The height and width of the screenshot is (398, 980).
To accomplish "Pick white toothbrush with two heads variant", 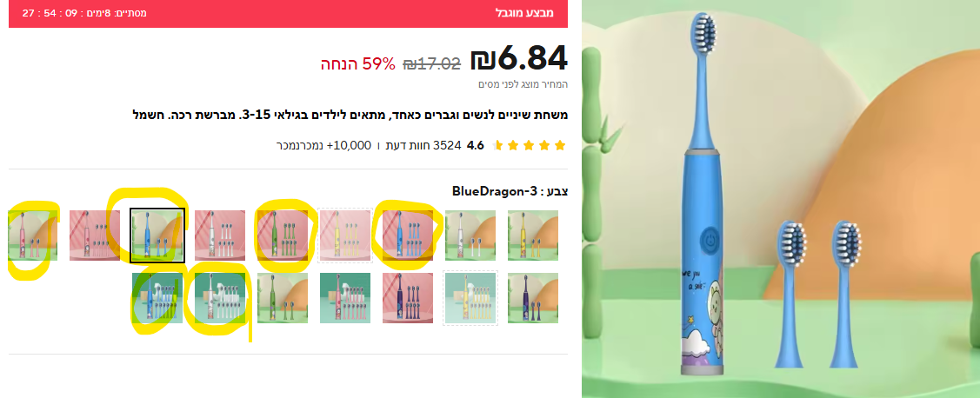I will (470, 235).
